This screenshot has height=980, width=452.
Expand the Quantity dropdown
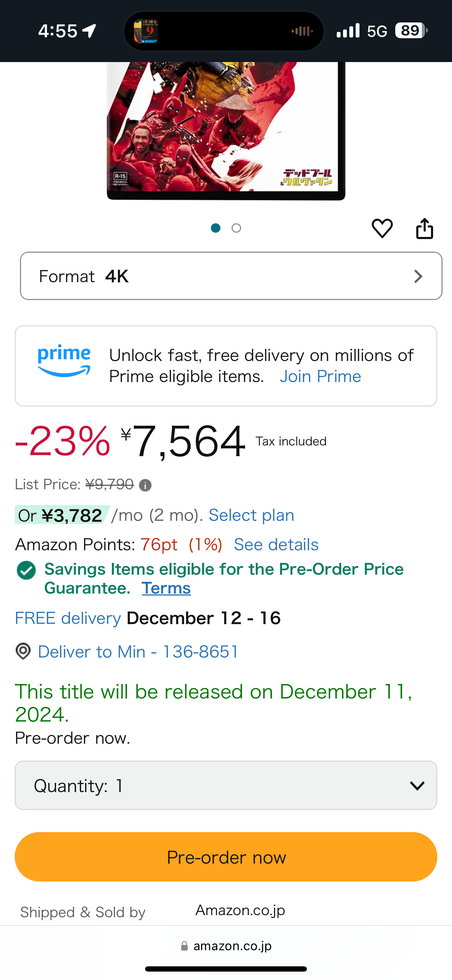click(226, 785)
